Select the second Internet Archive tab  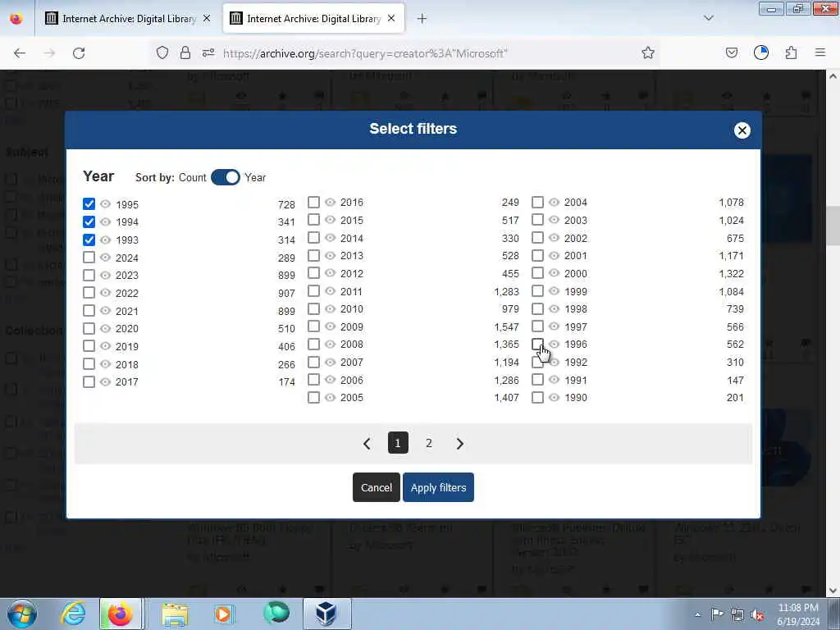[314, 19]
